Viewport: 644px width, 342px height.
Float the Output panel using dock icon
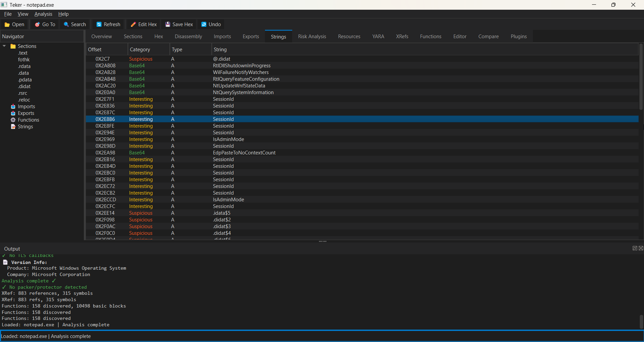click(635, 248)
